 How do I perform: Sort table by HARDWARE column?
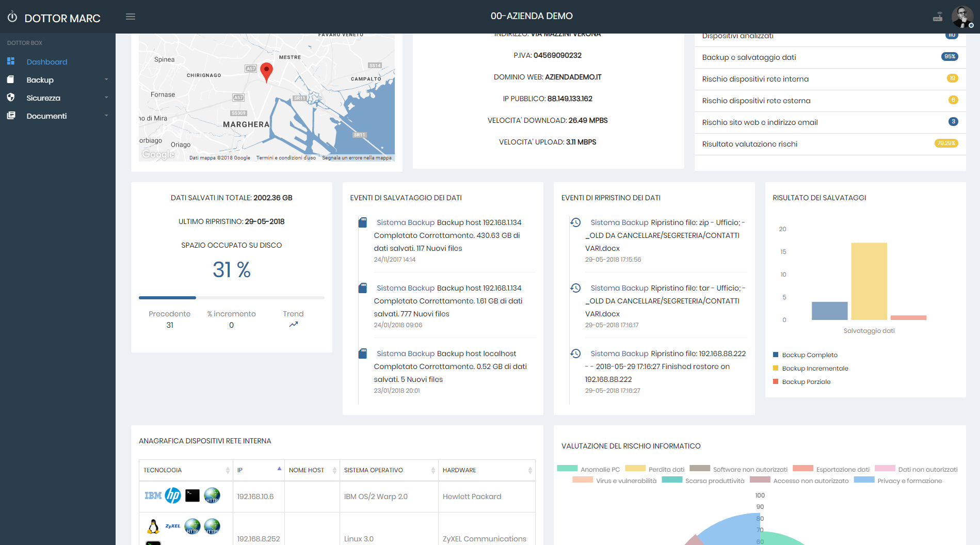tap(487, 470)
